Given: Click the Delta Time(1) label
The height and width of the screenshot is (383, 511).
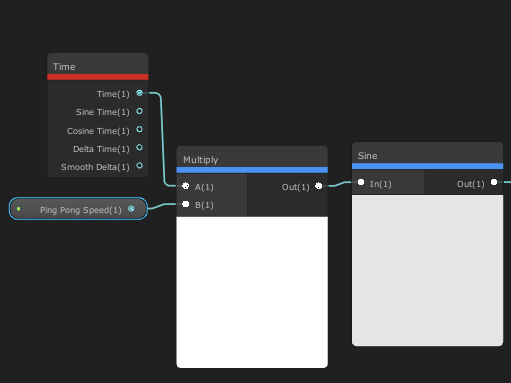Looking at the screenshot, I should (x=101, y=149).
